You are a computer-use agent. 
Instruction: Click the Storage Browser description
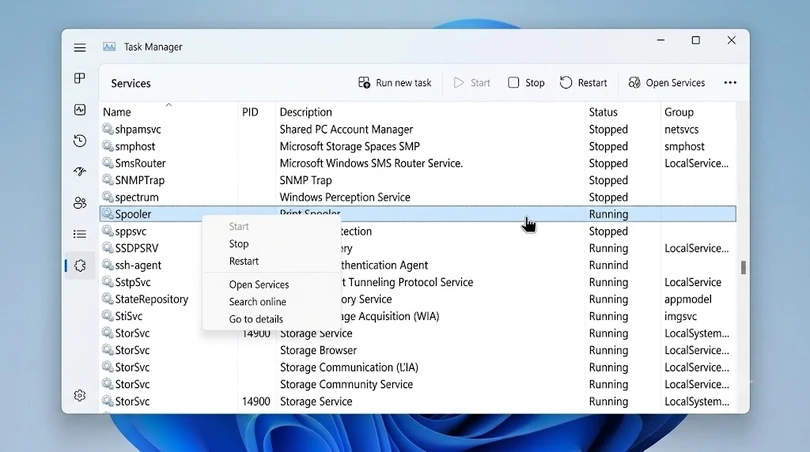(x=318, y=350)
